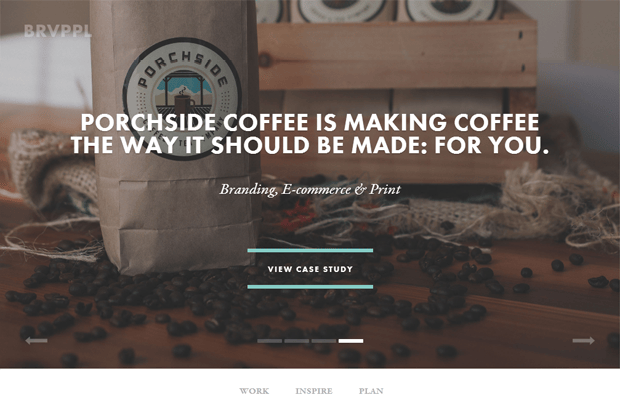Click the round sticker labels atop the crate

coord(395,10)
